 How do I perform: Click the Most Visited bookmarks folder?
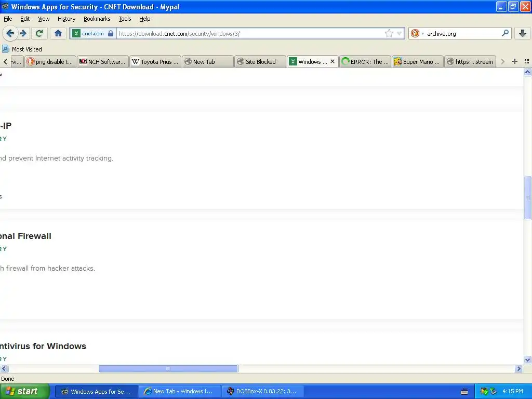[x=22, y=49]
